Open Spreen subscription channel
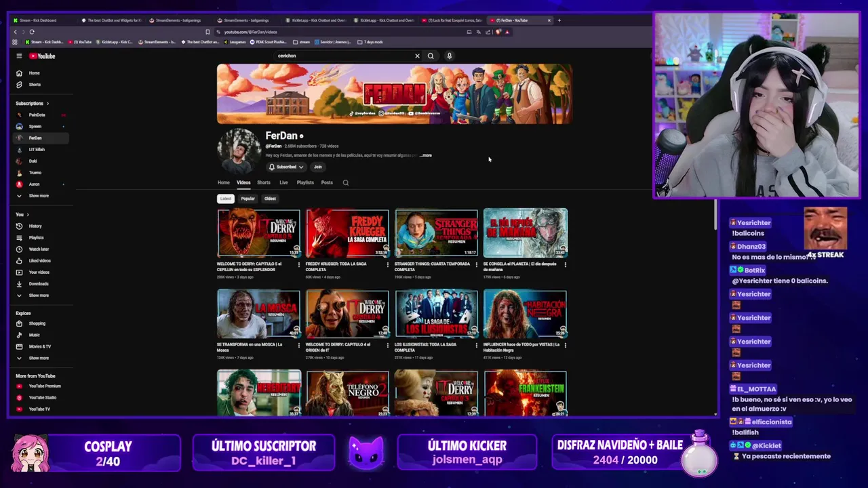Image resolution: width=868 pixels, height=488 pixels. (x=41, y=127)
